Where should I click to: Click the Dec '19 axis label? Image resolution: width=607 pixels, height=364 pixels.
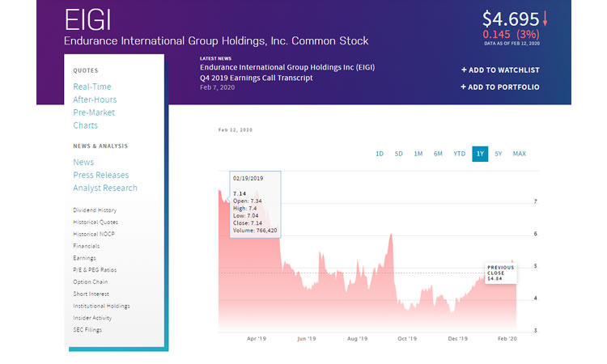[457, 338]
